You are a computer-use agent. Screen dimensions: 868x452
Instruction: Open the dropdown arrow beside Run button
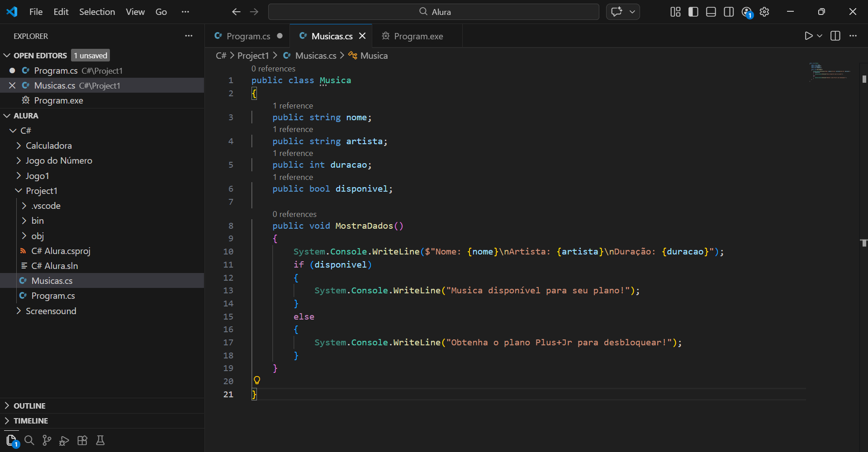tap(820, 36)
